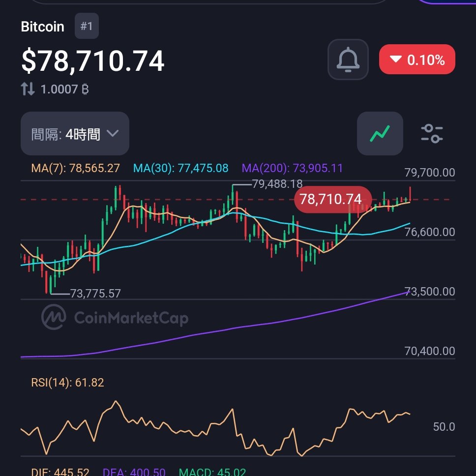Tap the 73,775.57 low price marker
The height and width of the screenshot is (476, 476).
point(95,293)
